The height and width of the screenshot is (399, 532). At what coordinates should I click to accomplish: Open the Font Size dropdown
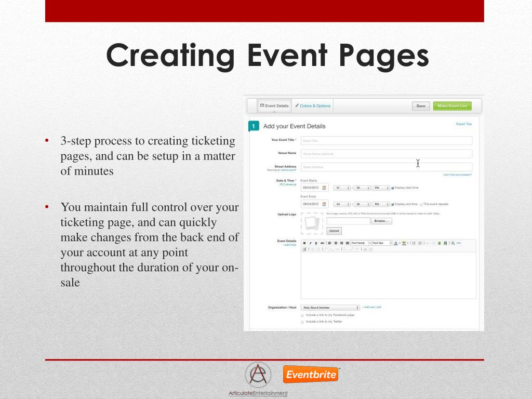[x=382, y=243]
